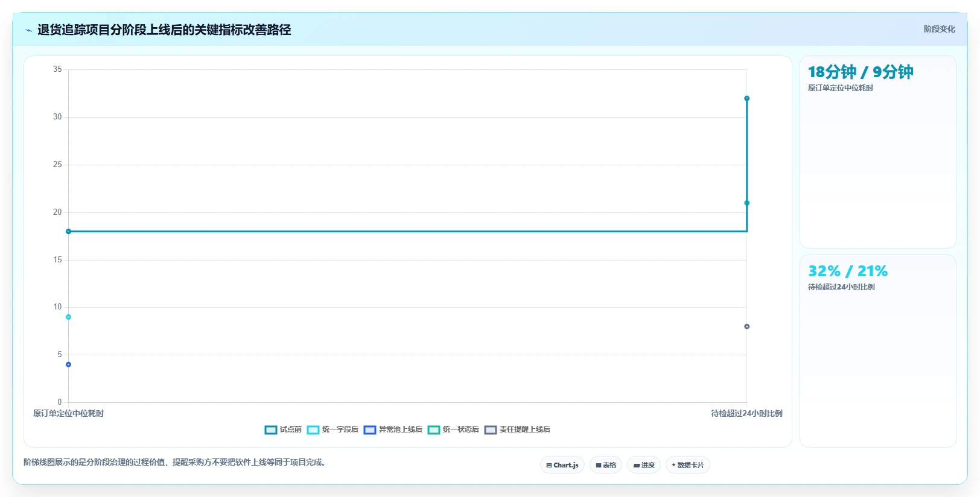980x497 pixels.
Task: Click the 32% / 21% card value
Action: click(x=848, y=271)
